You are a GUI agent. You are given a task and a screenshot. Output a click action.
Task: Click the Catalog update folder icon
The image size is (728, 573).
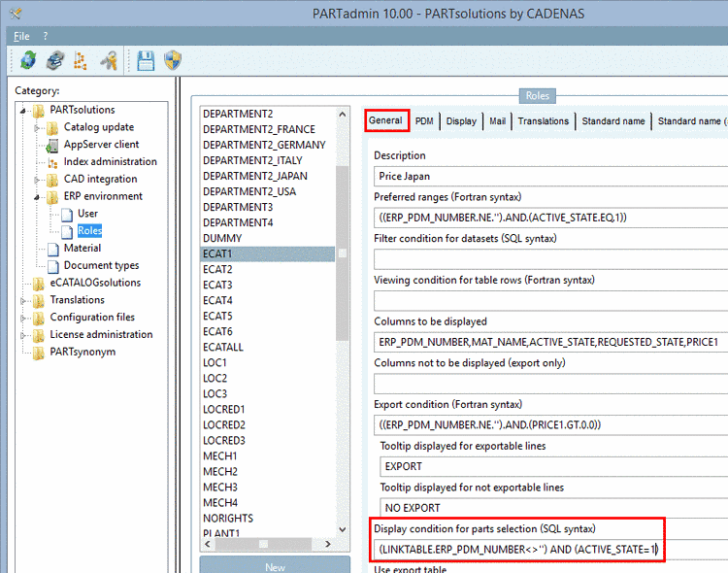pos(52,127)
